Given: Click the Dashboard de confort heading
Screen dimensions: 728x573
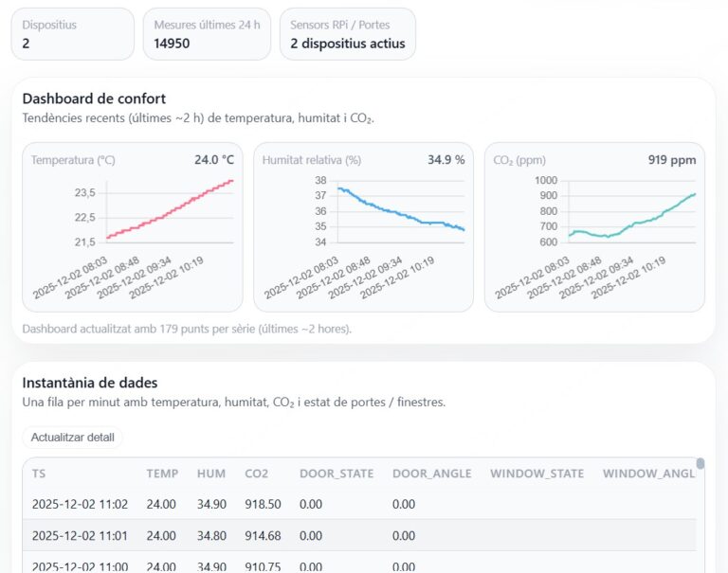Looking at the screenshot, I should (x=94, y=98).
